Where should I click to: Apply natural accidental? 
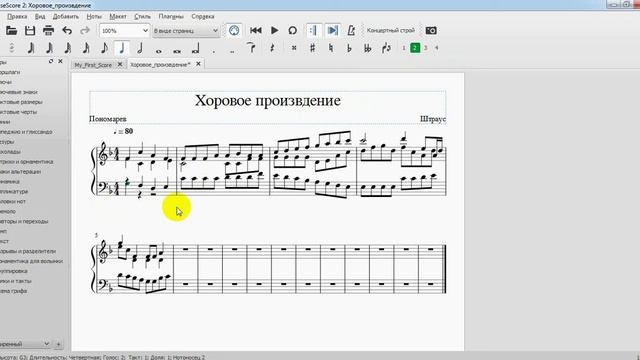pos(331,48)
